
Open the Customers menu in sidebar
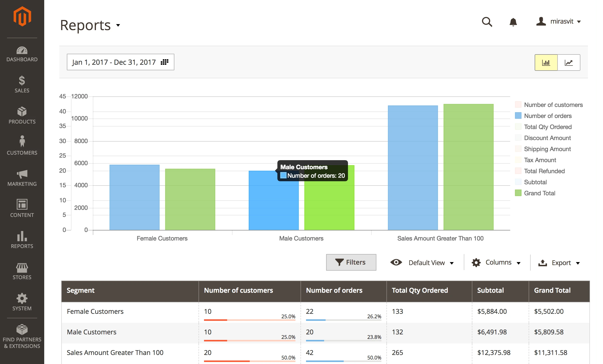[x=22, y=146]
